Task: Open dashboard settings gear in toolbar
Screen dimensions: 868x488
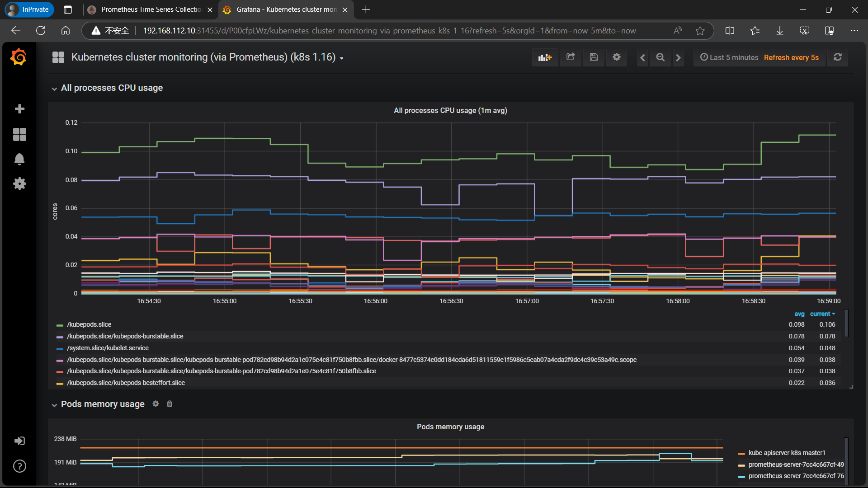Action: tap(617, 57)
